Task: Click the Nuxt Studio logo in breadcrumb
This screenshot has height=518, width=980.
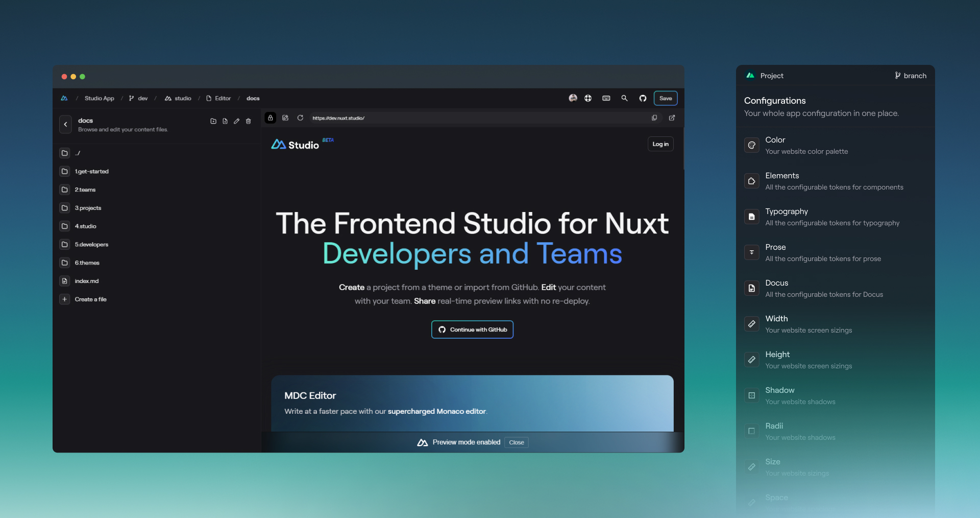Action: point(64,98)
